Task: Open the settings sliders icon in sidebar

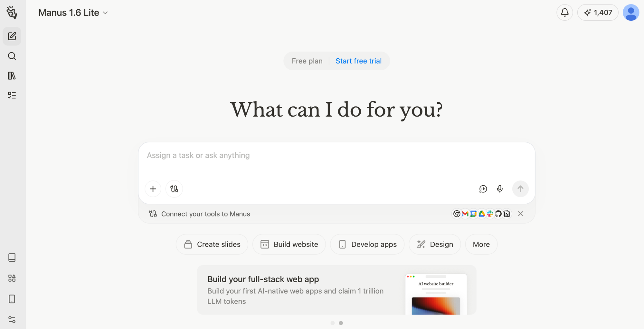Action: coord(12,320)
